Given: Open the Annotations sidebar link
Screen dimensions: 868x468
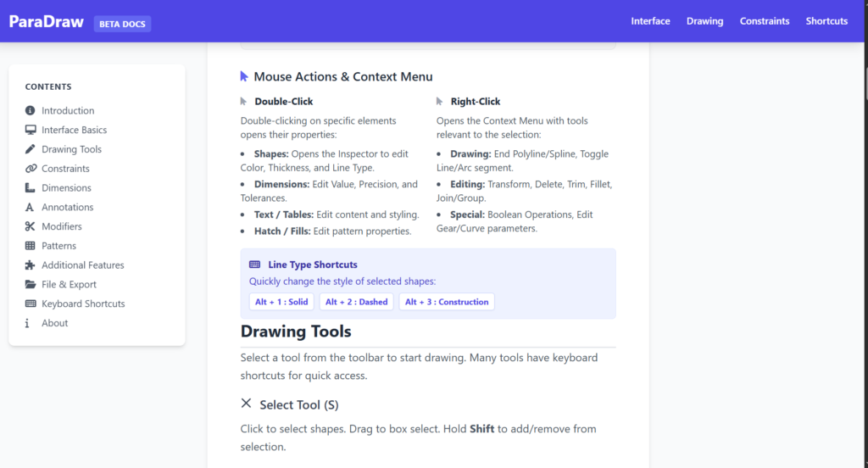Looking at the screenshot, I should click(68, 207).
